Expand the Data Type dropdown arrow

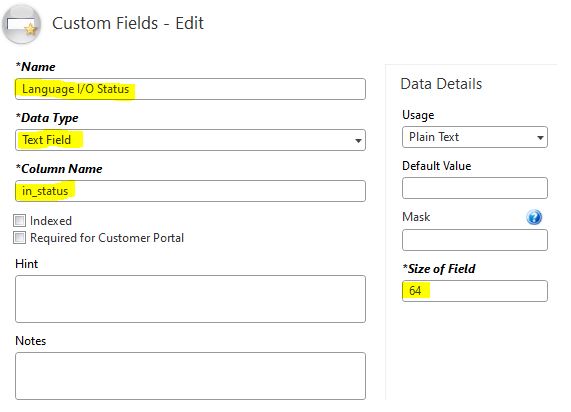pos(358,140)
